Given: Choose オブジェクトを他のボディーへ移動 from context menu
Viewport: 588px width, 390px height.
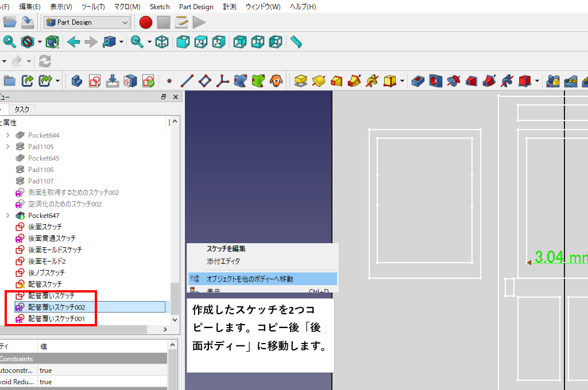Looking at the screenshot, I should click(250, 279).
